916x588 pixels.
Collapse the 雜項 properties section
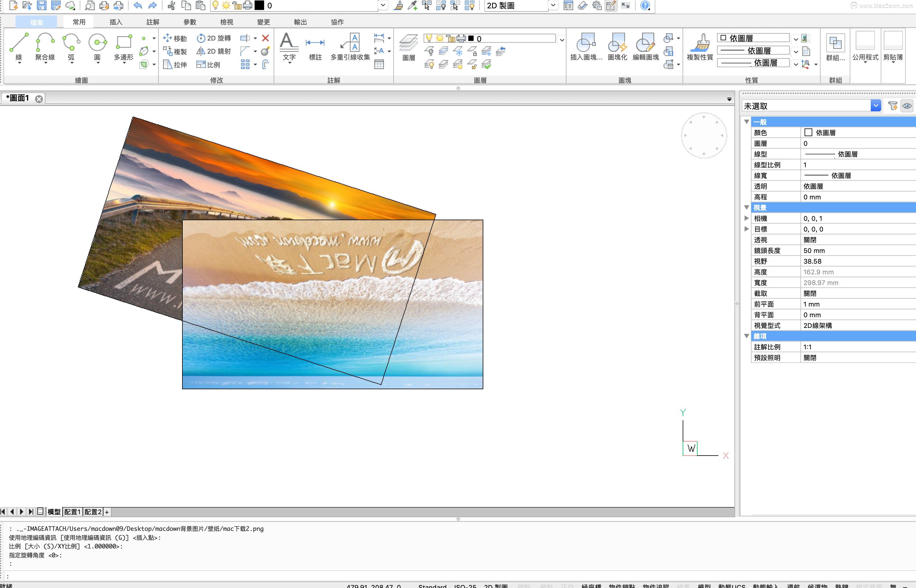point(746,336)
